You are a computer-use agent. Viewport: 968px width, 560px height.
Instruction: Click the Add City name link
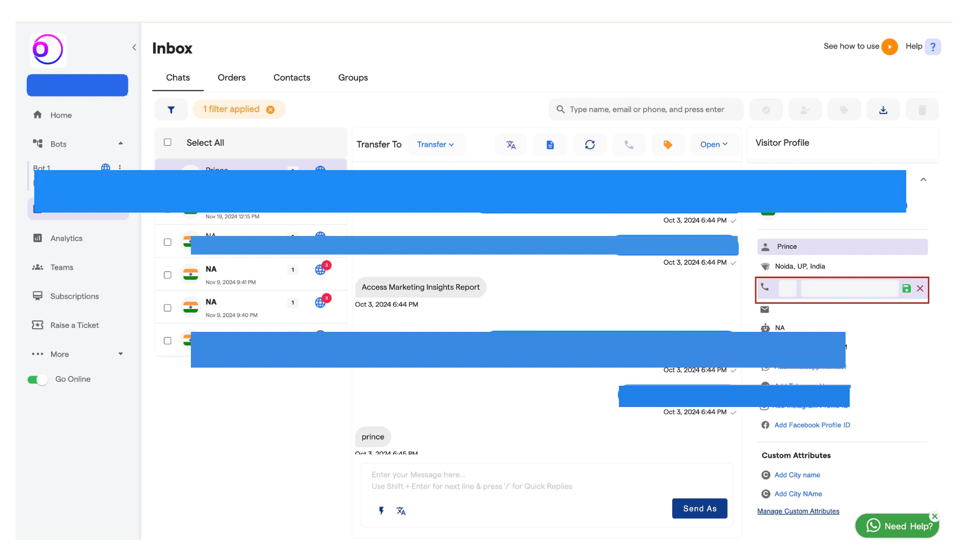coord(797,475)
